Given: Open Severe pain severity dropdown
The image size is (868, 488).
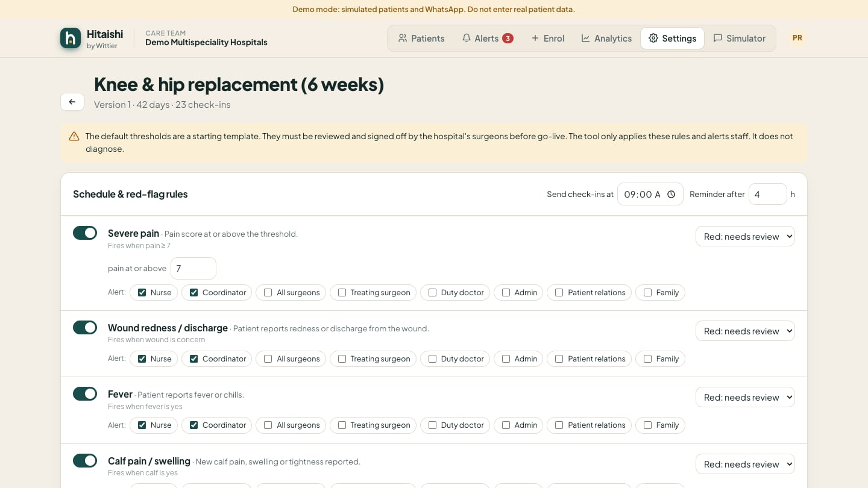Looking at the screenshot, I should coord(745,236).
